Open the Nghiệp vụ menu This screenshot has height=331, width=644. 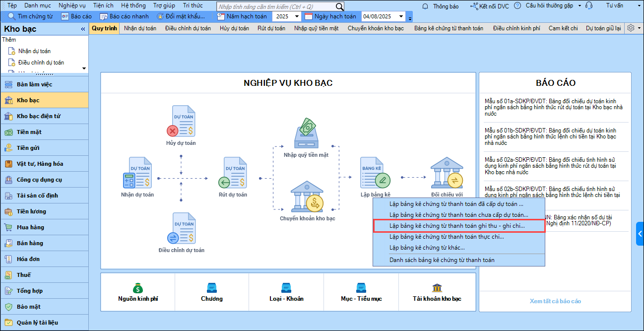point(72,6)
